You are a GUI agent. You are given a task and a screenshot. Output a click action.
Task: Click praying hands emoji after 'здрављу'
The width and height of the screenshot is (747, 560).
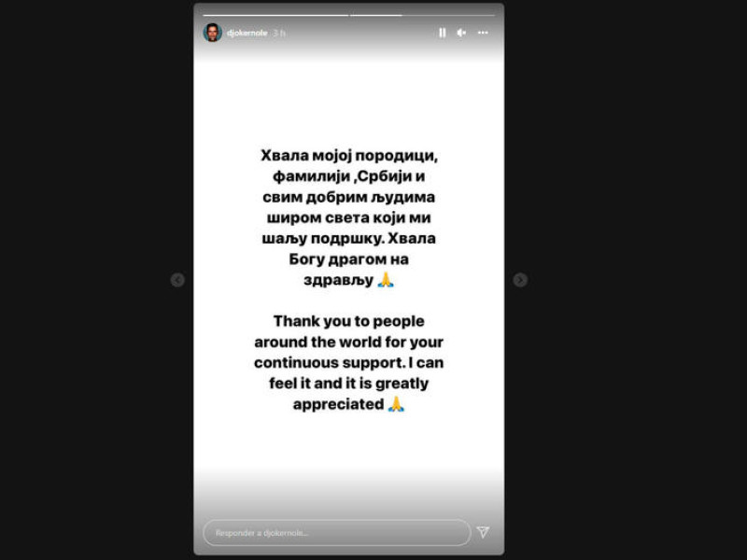[x=386, y=279]
